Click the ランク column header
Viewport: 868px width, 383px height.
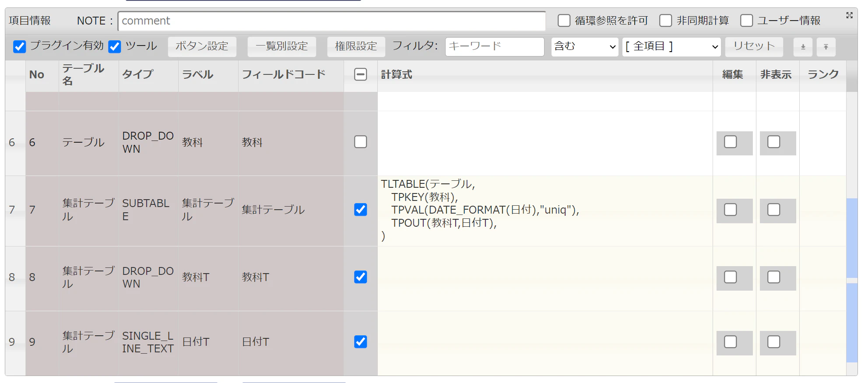click(x=823, y=76)
